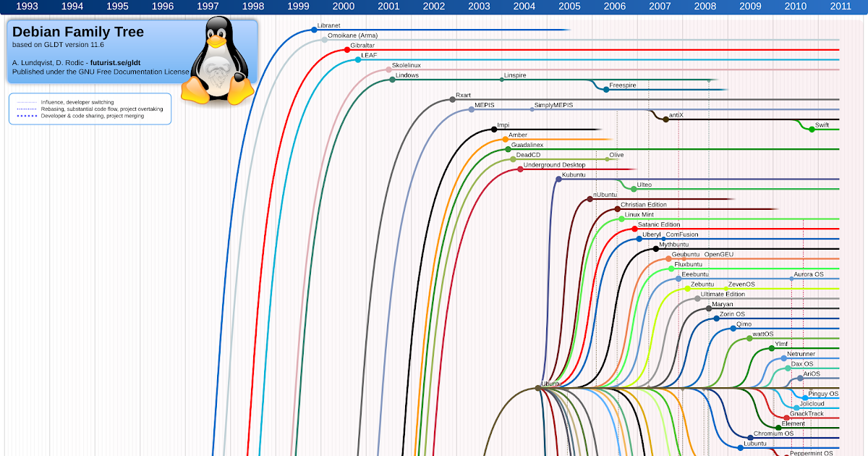Viewport: 868px width, 456px height.
Task: Click the Linspire label
Action: (x=515, y=75)
